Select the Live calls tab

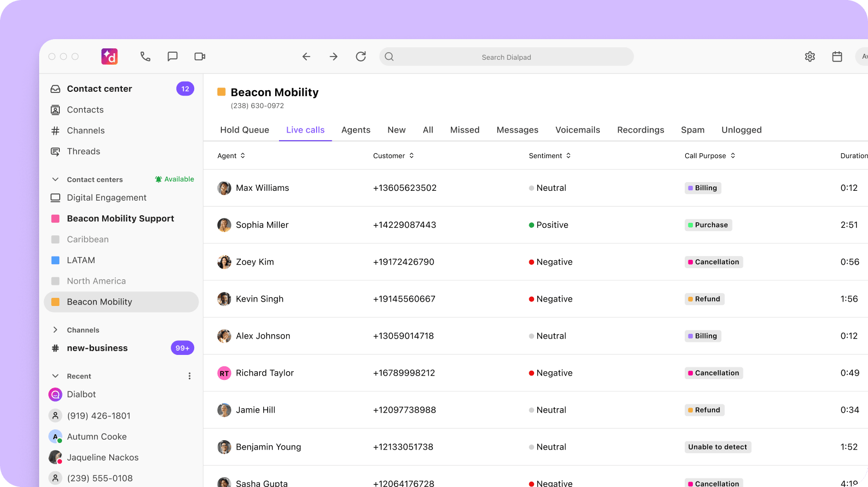(305, 130)
